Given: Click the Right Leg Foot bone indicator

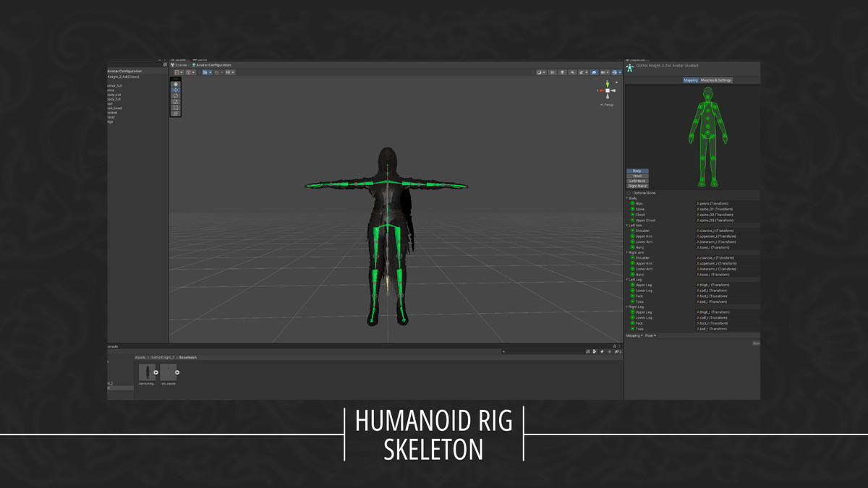Looking at the screenshot, I should coord(632,323).
